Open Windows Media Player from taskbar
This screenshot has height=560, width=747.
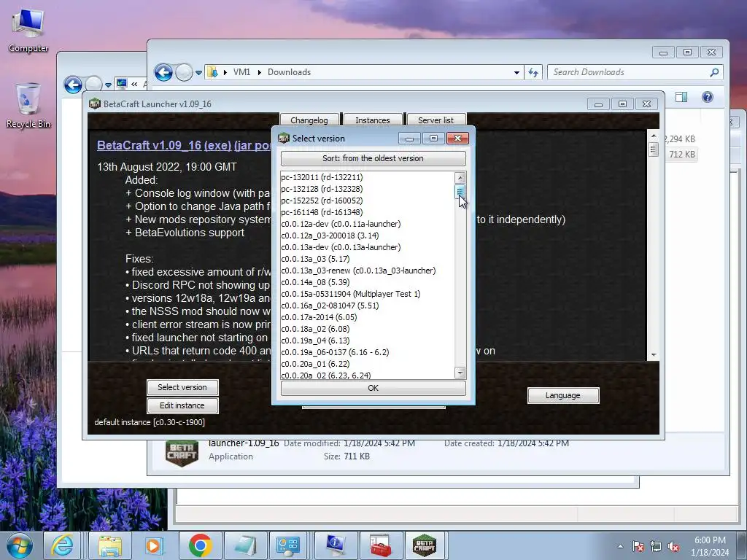(x=154, y=545)
